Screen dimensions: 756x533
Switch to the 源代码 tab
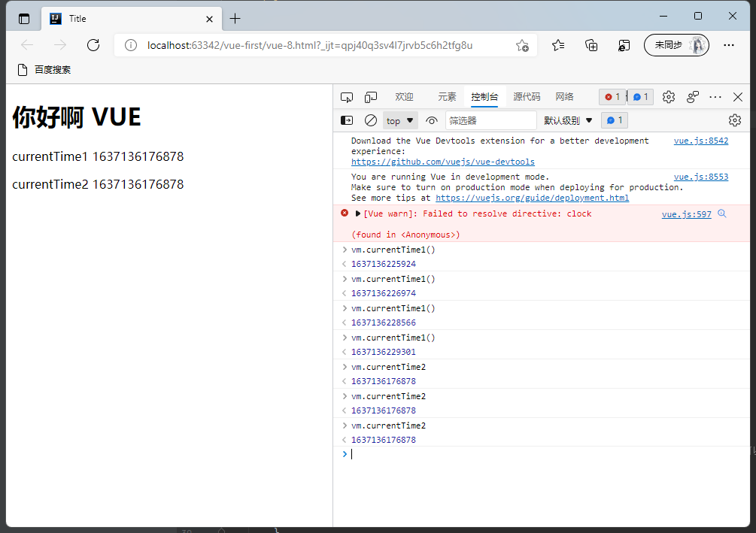527,97
